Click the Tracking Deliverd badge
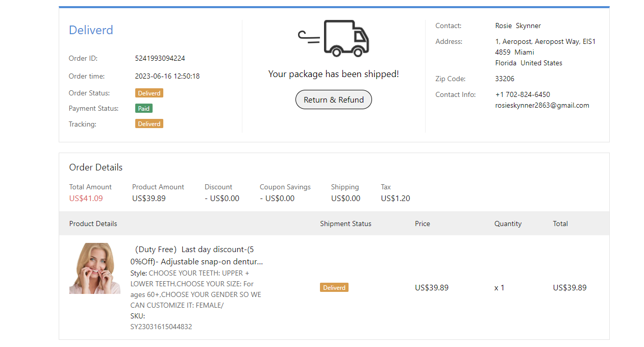Image resolution: width=644 pixels, height=347 pixels. pyautogui.click(x=149, y=124)
